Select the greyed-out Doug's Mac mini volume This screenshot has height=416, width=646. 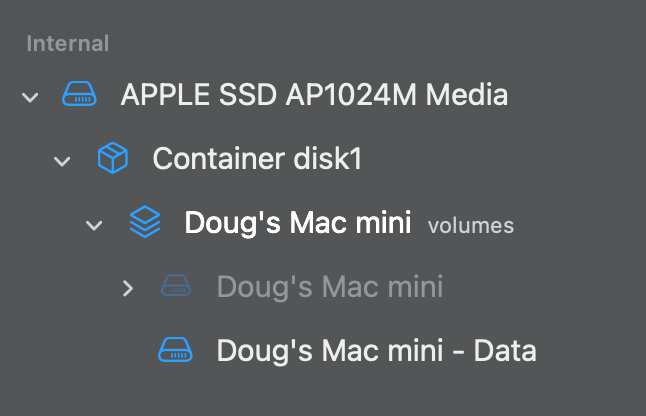[329, 288]
